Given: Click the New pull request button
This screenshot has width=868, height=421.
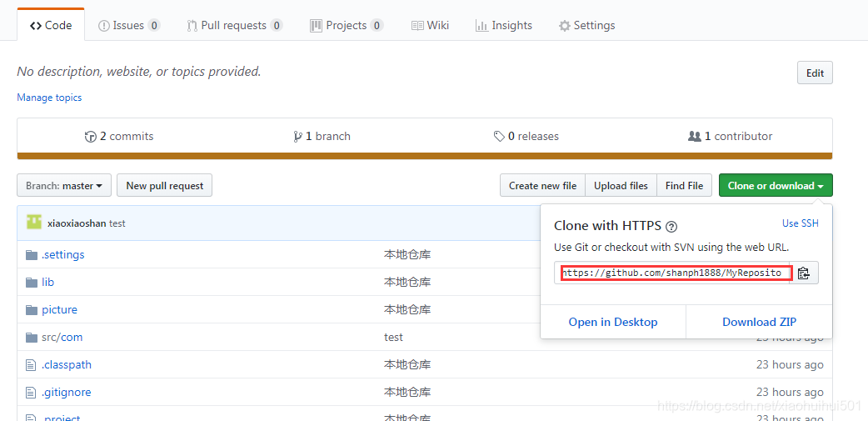Looking at the screenshot, I should [164, 186].
